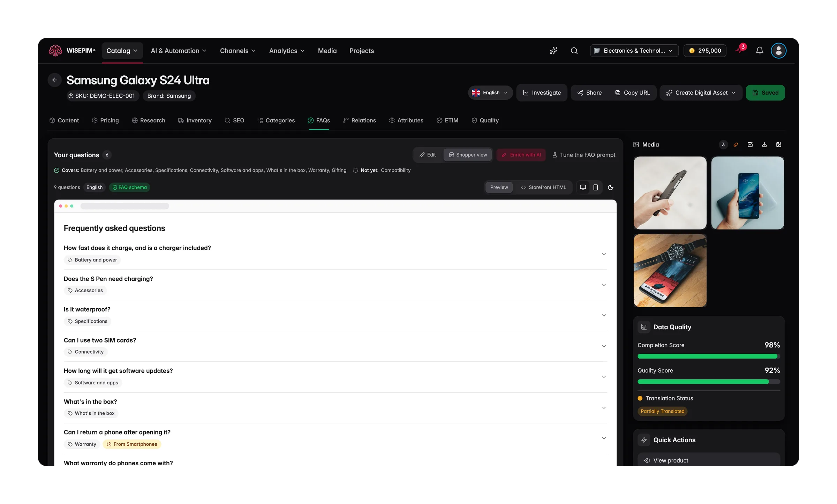The width and height of the screenshot is (837, 504).
Task: Click the WISEPIM logo
Action: 72,51
